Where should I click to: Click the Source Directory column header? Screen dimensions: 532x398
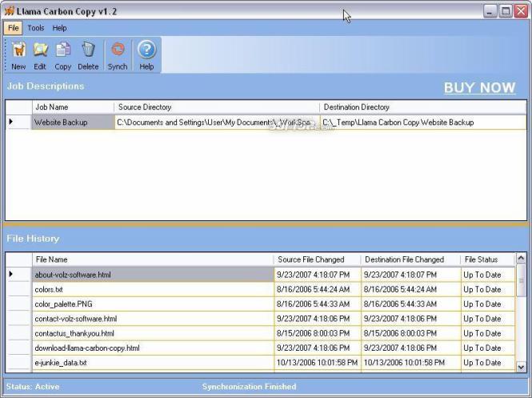(x=217, y=107)
